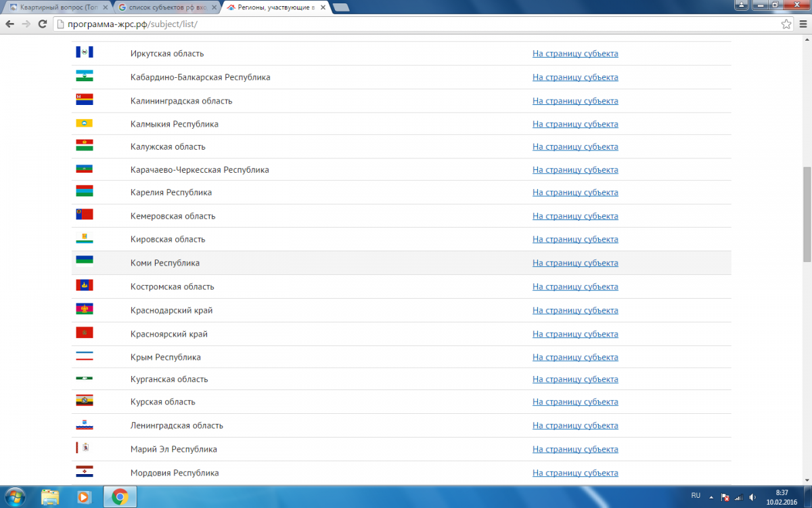Open the subject page link for Коми Республика
This screenshot has width=812, height=508.
click(575, 263)
